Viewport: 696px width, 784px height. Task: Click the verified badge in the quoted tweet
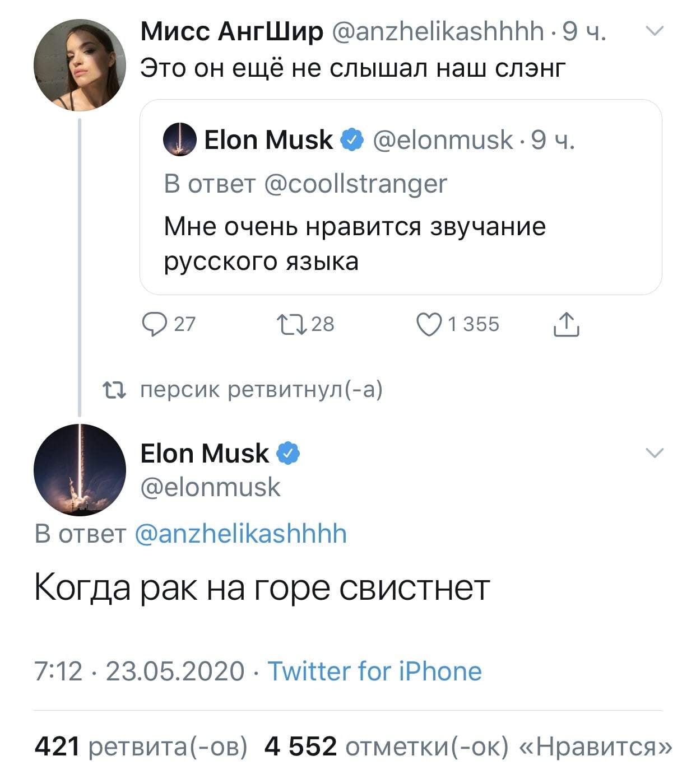coord(352,139)
